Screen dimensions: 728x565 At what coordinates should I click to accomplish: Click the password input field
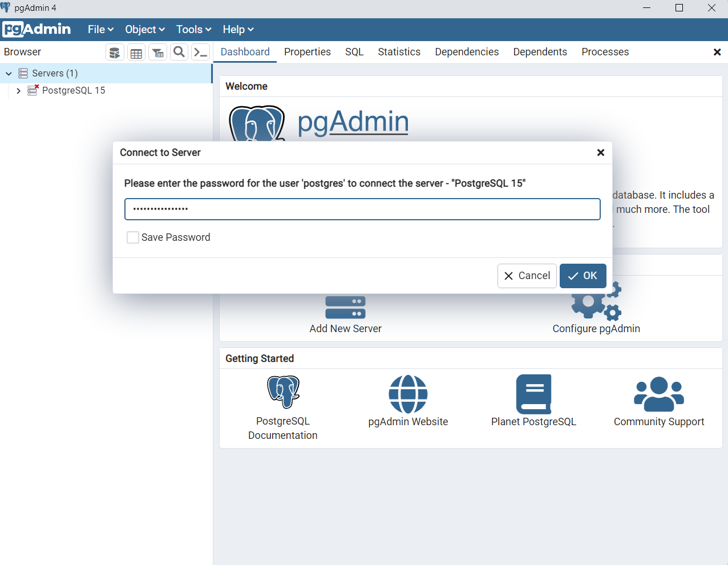tap(362, 209)
